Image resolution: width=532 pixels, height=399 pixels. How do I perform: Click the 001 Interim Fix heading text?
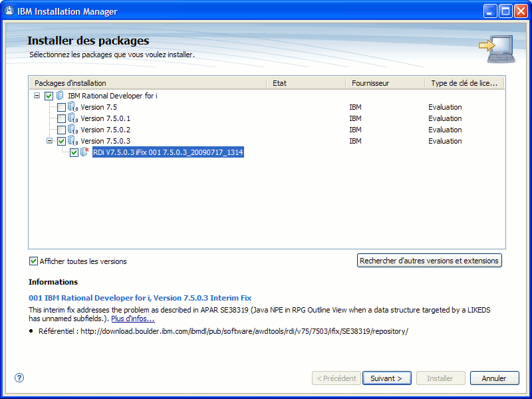(140, 298)
